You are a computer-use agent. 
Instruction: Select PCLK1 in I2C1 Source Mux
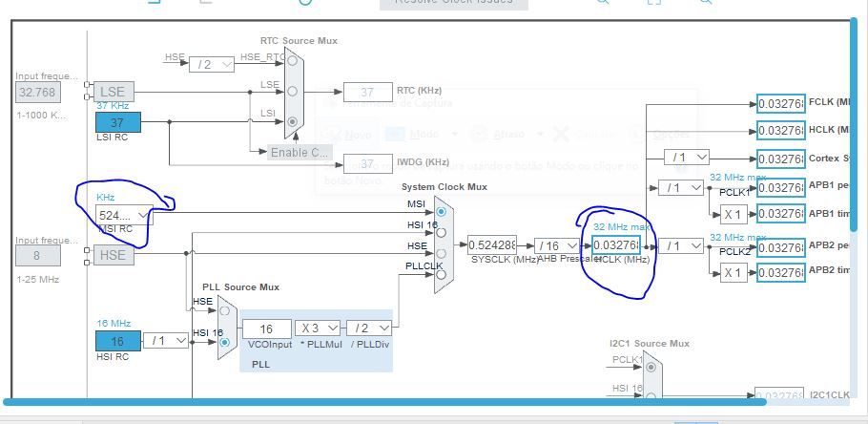[651, 367]
